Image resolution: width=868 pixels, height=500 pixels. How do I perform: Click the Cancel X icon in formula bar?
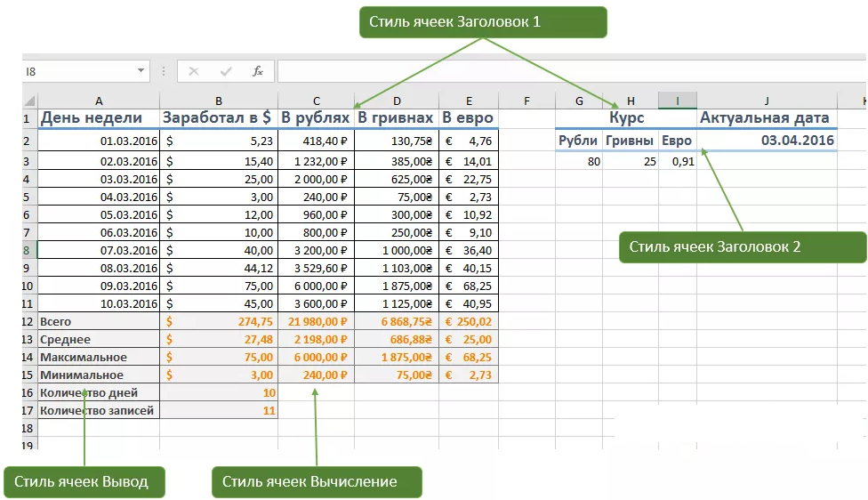(x=194, y=71)
